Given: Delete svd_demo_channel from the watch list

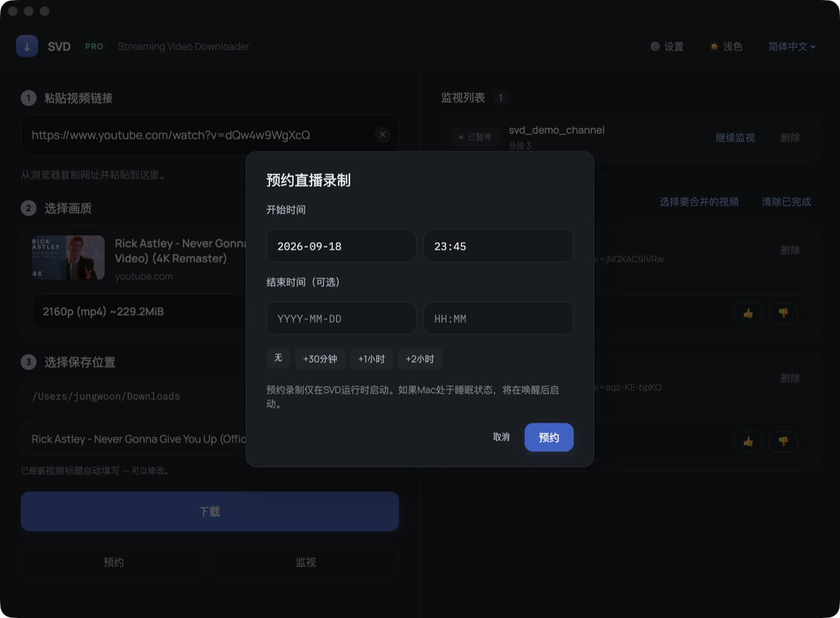Looking at the screenshot, I should pos(790,137).
